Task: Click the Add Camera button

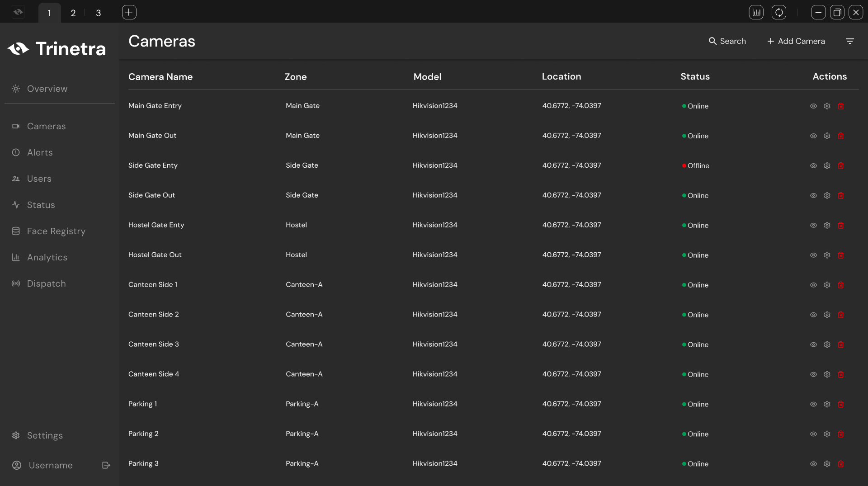Action: point(796,41)
